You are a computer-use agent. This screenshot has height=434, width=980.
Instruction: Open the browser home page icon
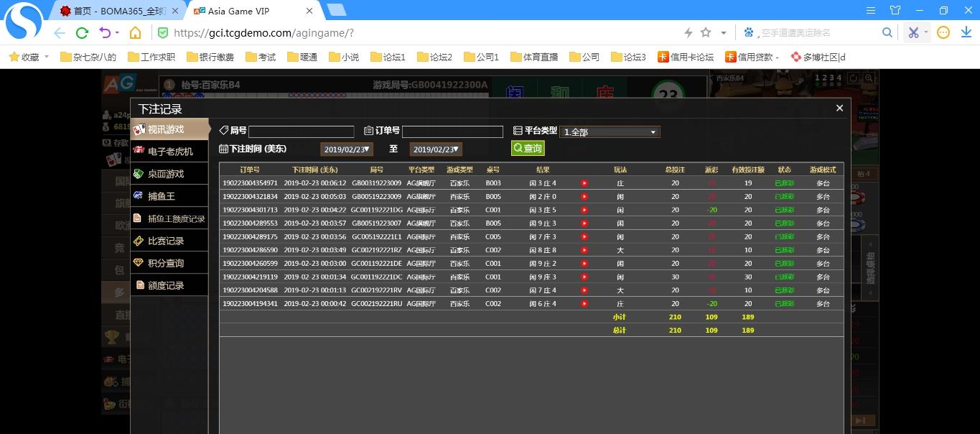(x=135, y=32)
